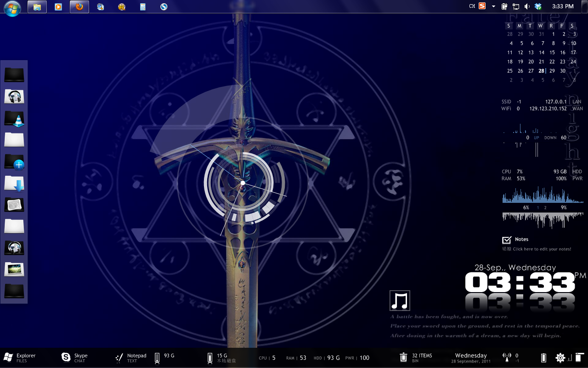
Task: Select date 15 in the calendar widget
Action: [552, 52]
